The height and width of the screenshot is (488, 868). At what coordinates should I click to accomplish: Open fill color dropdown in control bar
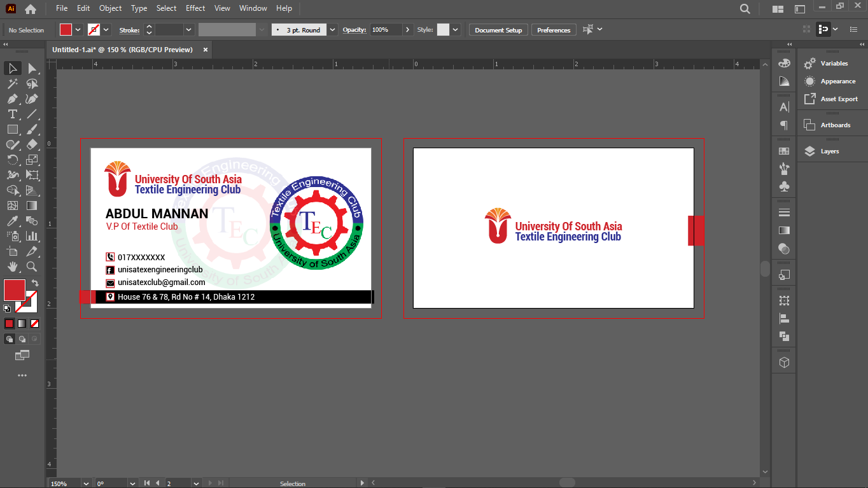click(x=78, y=30)
